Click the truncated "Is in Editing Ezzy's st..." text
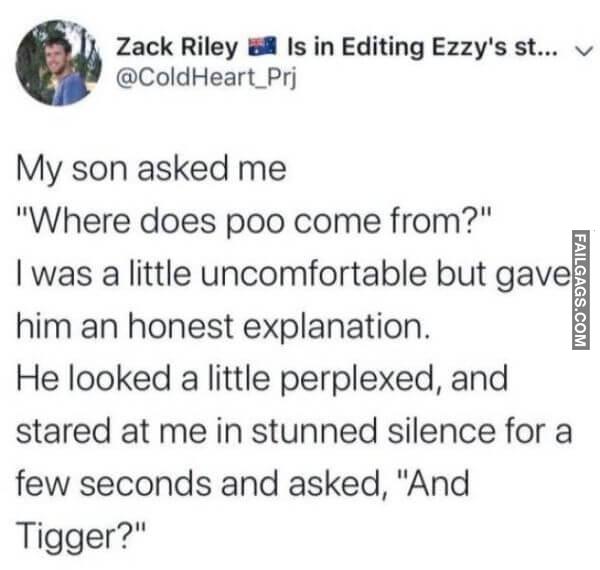Viewport: 600px width, 570px height. coord(418,47)
